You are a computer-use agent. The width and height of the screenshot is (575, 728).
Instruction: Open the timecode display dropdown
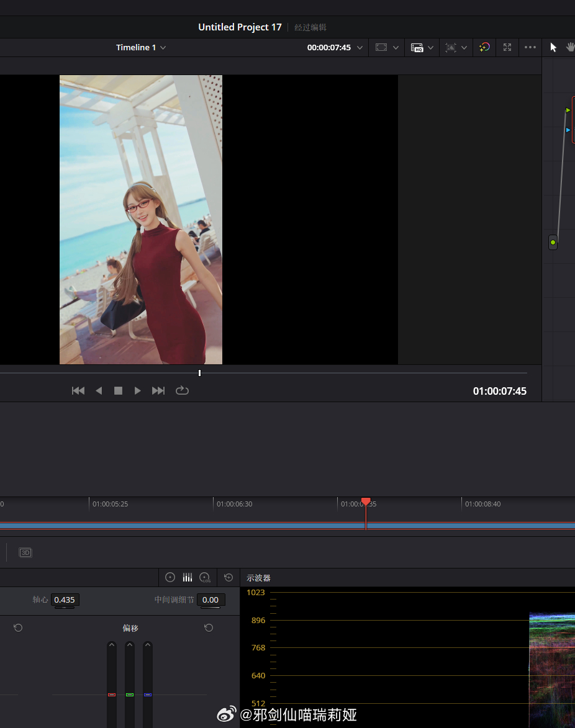(360, 48)
